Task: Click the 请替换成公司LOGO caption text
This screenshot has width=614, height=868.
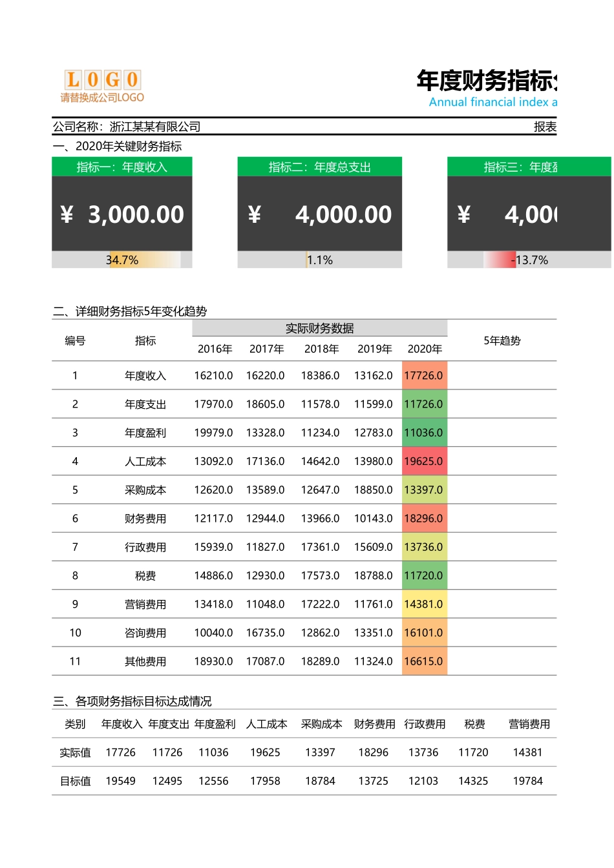Action: 103,97
